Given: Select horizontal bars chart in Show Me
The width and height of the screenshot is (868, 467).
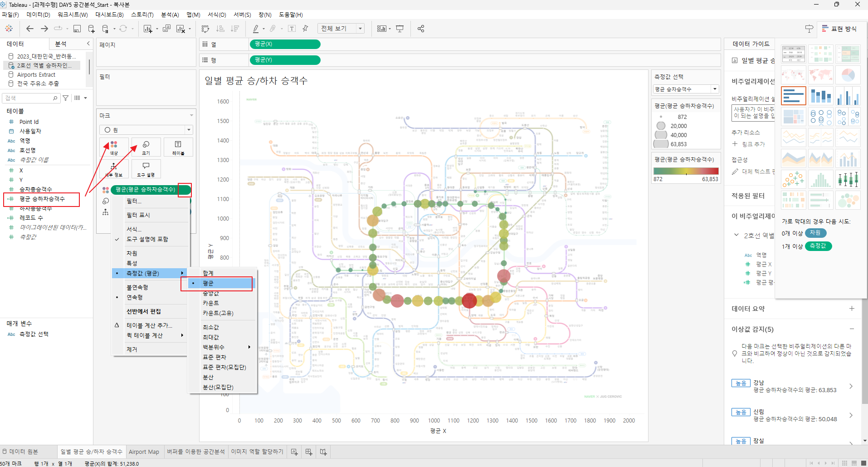Looking at the screenshot, I should click(x=794, y=96).
